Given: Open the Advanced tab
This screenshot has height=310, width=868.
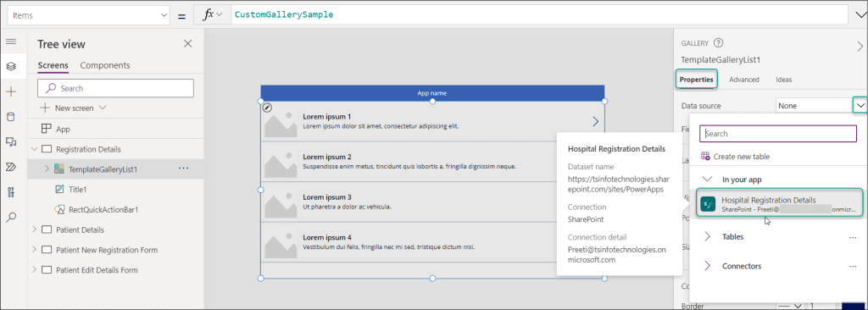Looking at the screenshot, I should [744, 79].
